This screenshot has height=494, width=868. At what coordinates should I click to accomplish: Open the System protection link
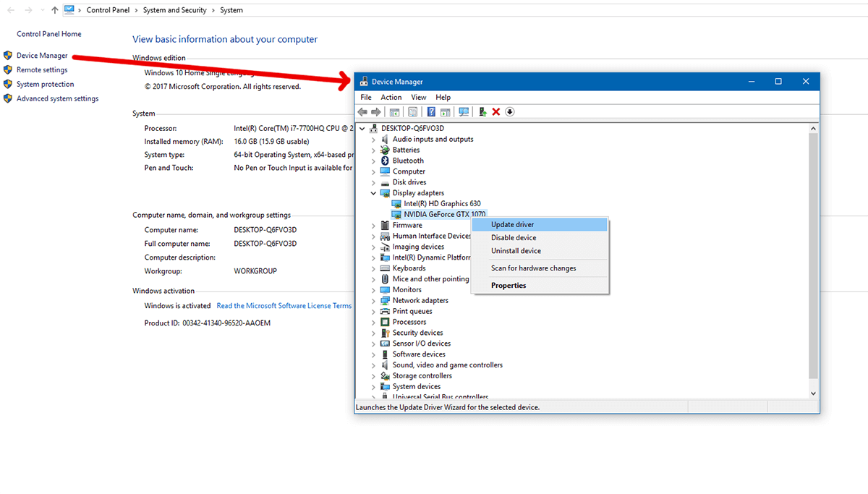[46, 85]
